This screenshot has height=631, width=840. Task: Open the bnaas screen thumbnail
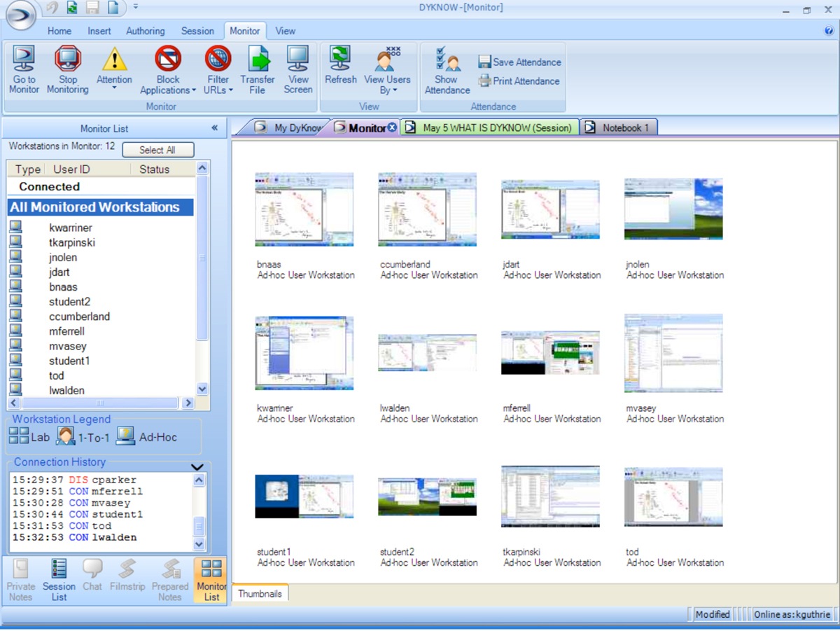[x=304, y=209]
